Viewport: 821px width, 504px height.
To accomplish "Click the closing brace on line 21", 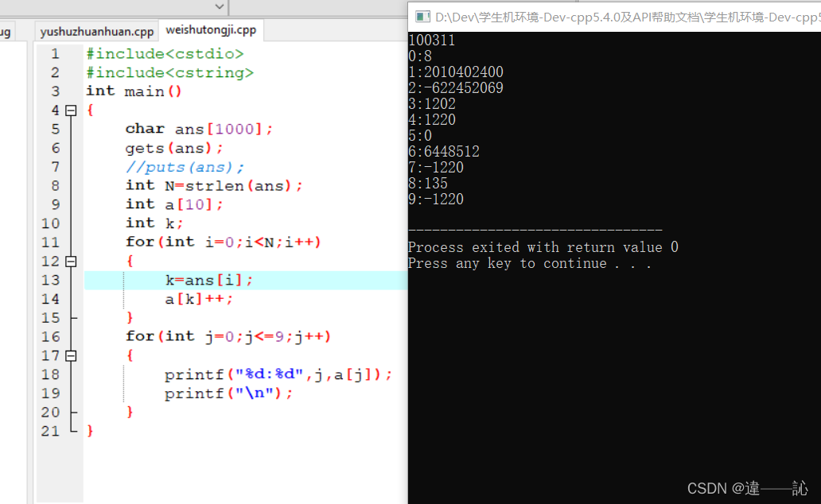I will [90, 431].
